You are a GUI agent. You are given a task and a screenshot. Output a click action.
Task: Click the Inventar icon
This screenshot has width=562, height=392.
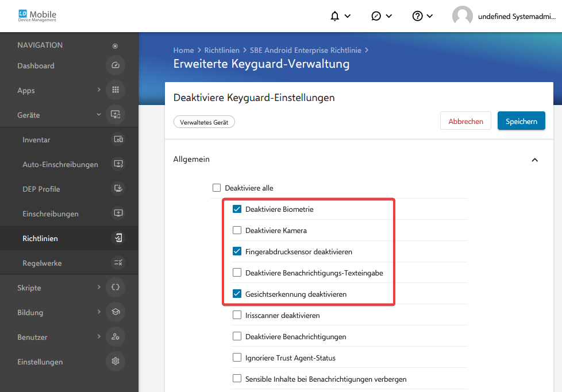click(x=118, y=139)
